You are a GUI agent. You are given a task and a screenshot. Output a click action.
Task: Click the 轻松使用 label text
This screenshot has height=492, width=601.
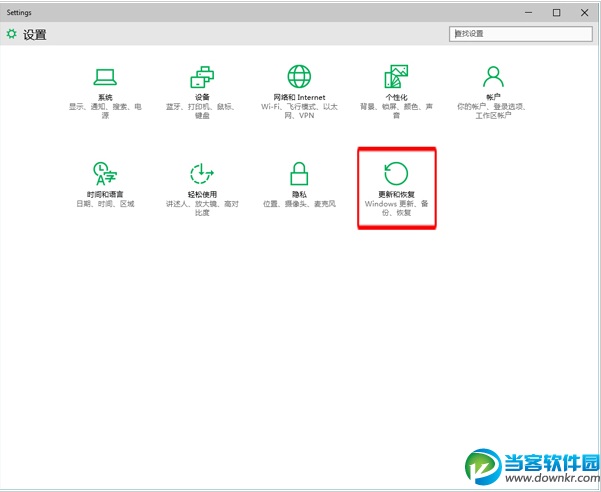point(202,194)
